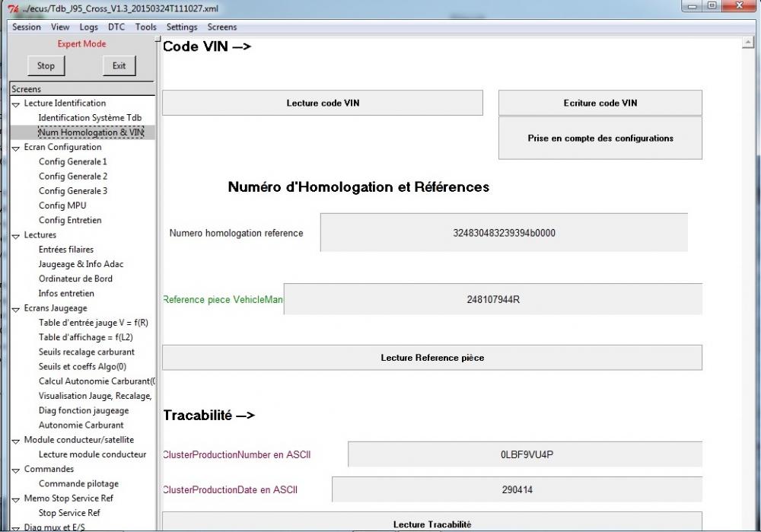Open Config Generale 1 screen
Screen dimensions: 761x532
[73, 161]
